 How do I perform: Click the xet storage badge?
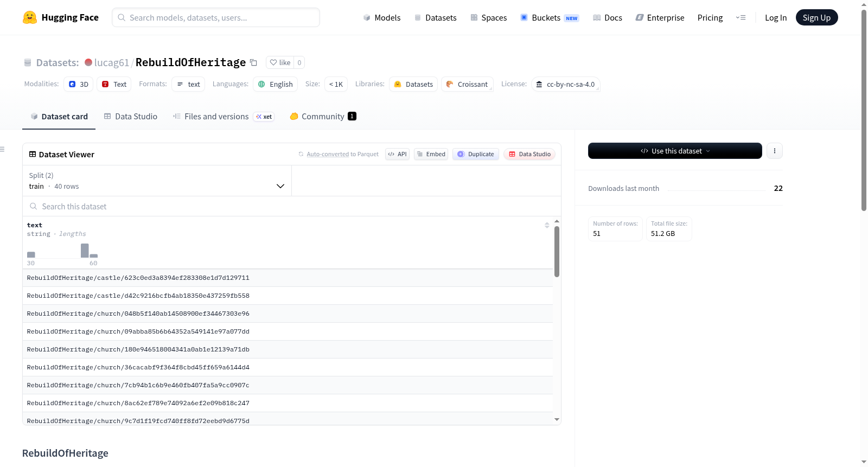coord(264,117)
